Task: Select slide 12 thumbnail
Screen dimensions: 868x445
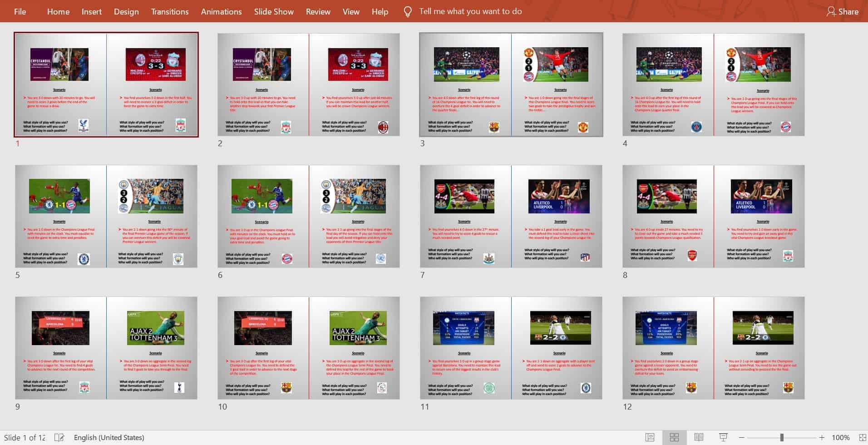Action: coord(713,348)
